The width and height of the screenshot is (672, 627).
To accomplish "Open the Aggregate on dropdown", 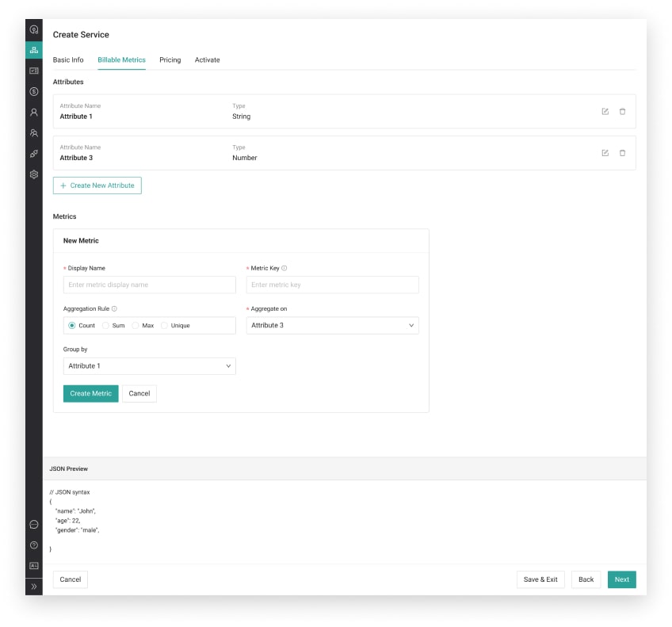I will [332, 326].
